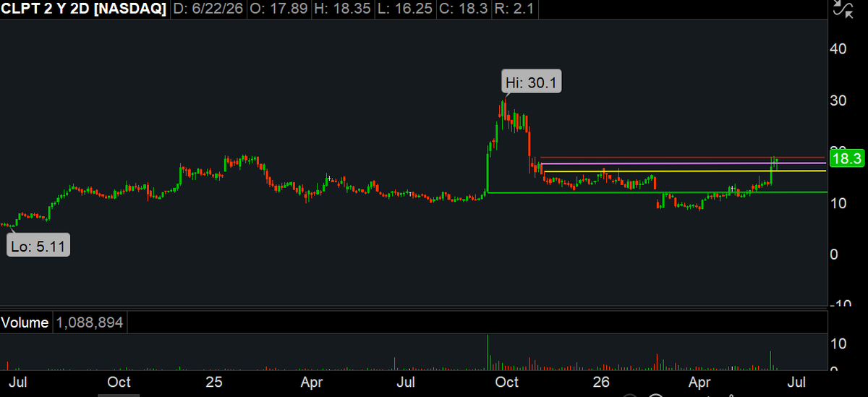
Task: Select the long green support line
Action: 657,192
